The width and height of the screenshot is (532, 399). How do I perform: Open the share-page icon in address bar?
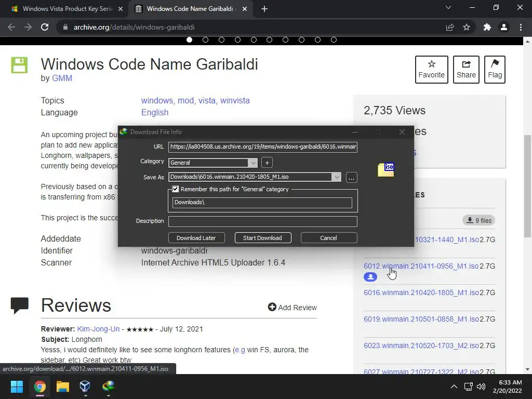[450, 27]
